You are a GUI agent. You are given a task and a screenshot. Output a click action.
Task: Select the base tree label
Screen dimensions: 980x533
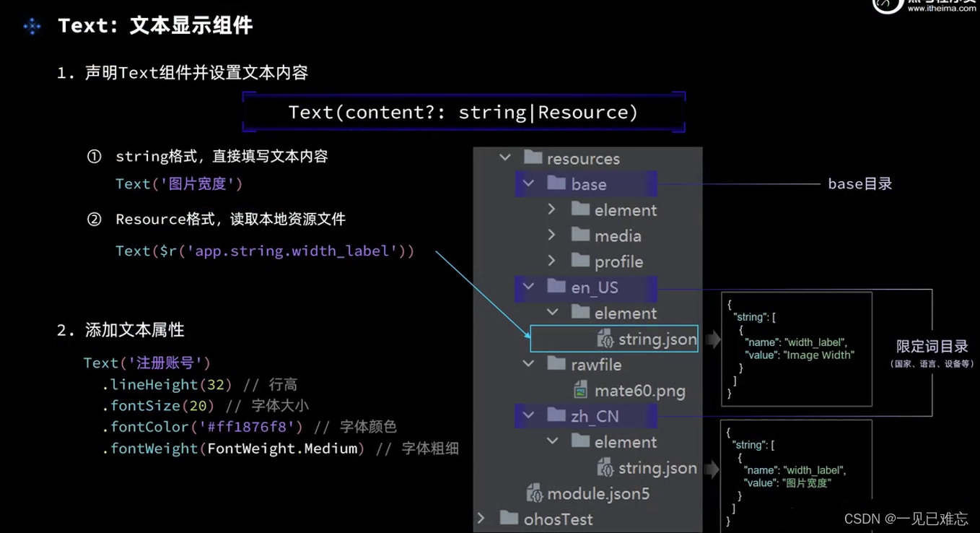pyautogui.click(x=589, y=185)
